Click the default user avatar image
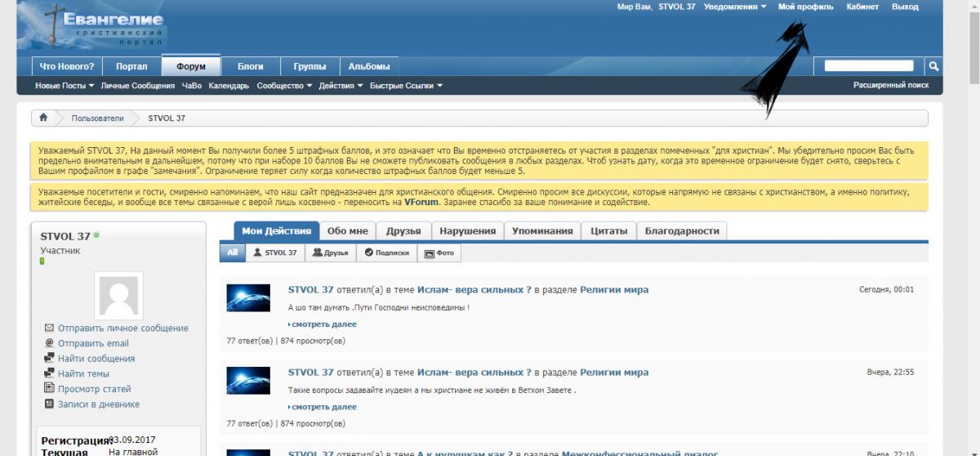The height and width of the screenshot is (456, 980). (119, 296)
